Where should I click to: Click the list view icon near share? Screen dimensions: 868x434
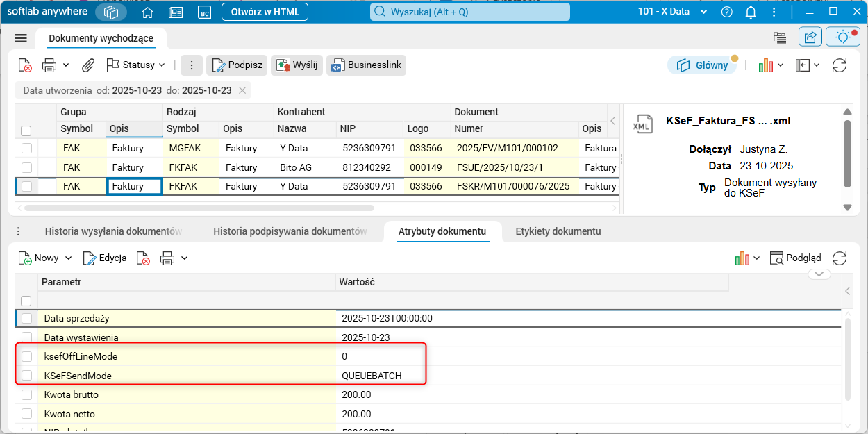coord(780,38)
